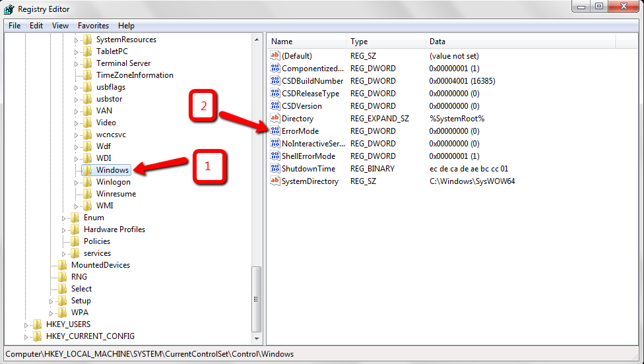Screen dimensions: 644x364
Task: Expand the Terminal Server key
Action: click(76, 64)
